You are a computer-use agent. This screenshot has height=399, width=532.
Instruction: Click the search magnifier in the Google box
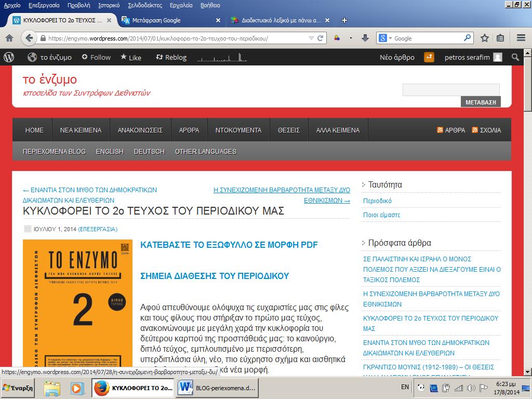[x=467, y=37]
